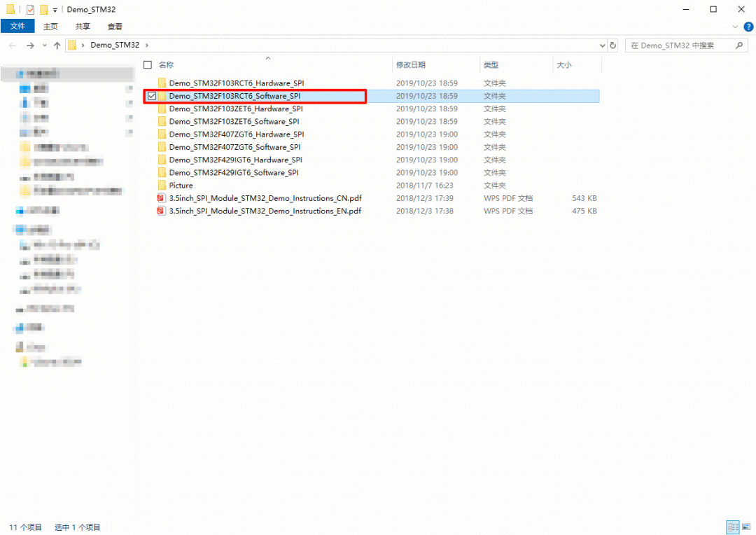Open the address bar history dropdown
Viewport: 756px width, 535px height.
coord(603,46)
